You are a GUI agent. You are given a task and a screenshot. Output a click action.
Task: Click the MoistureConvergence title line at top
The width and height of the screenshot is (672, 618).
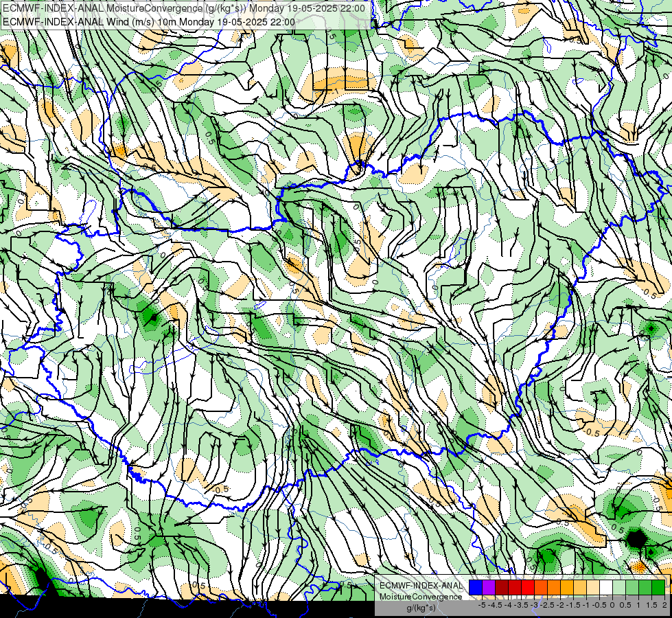[184, 8]
